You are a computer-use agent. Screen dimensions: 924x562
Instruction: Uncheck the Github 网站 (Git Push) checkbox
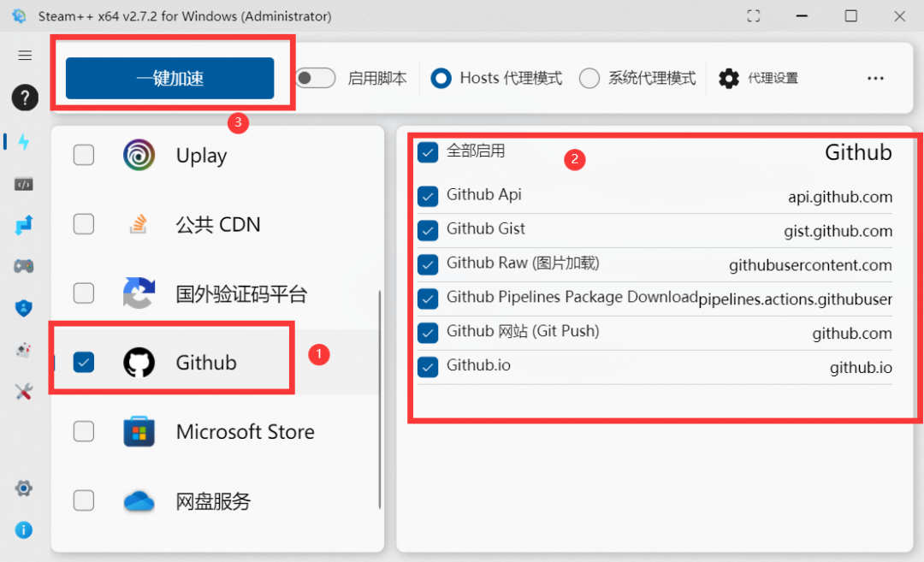coord(428,333)
